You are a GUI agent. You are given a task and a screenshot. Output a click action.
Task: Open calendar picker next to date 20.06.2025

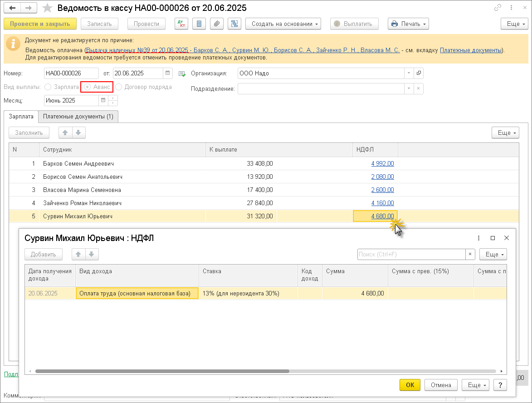[168, 73]
